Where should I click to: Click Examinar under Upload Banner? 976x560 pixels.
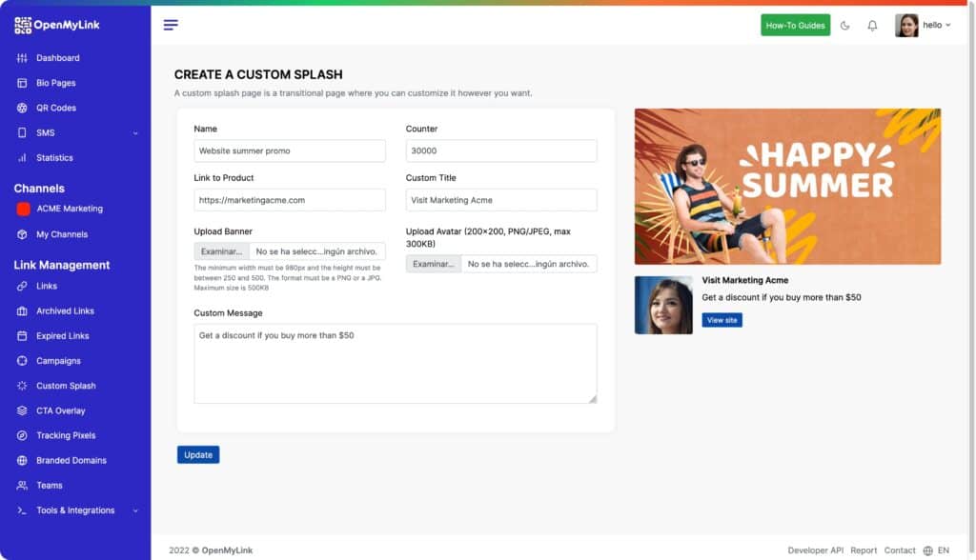[221, 251]
